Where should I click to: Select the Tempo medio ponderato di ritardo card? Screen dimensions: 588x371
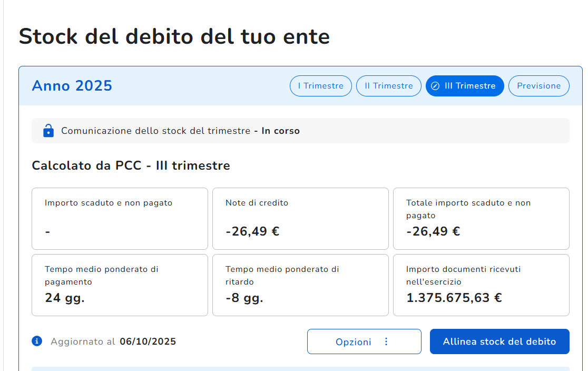tap(300, 285)
